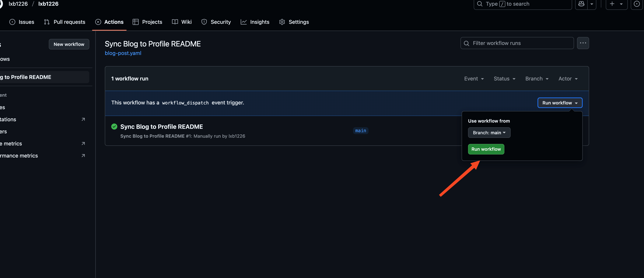644x278 pixels.
Task: Click the green success check icon
Action: [114, 127]
